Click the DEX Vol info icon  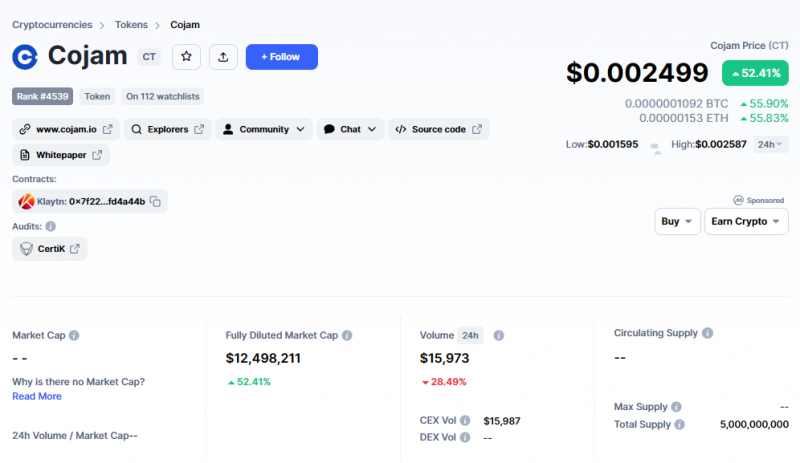coord(465,437)
